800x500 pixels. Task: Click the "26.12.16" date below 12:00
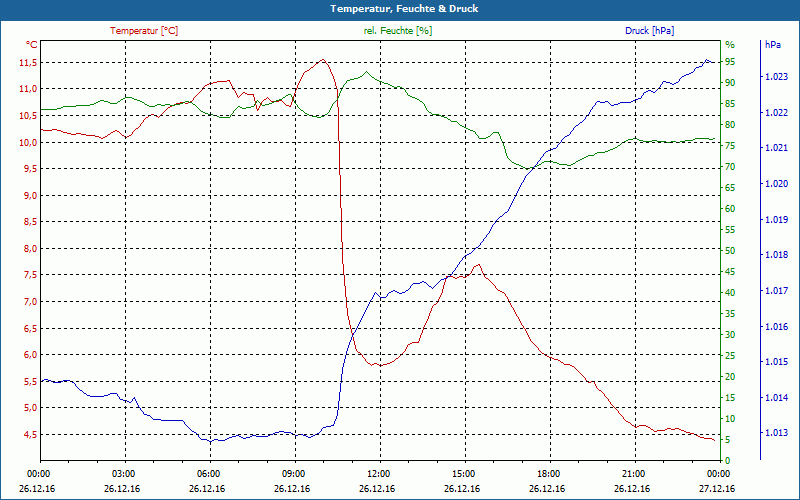[x=377, y=489]
